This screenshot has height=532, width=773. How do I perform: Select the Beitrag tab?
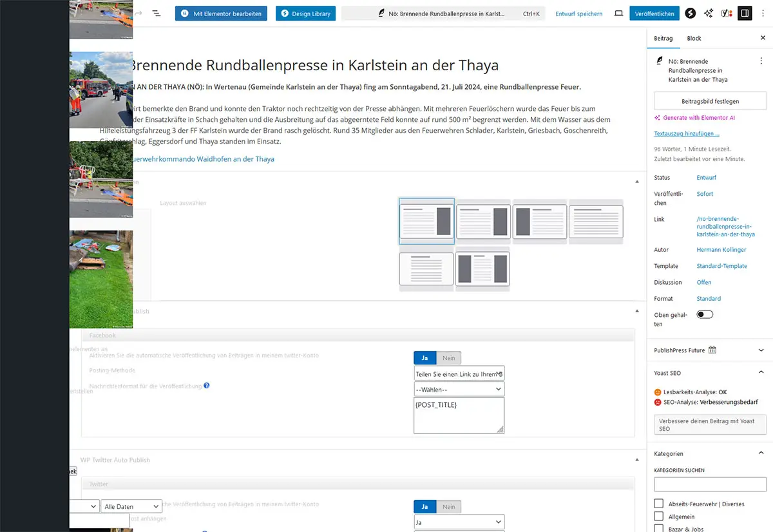[663, 38]
